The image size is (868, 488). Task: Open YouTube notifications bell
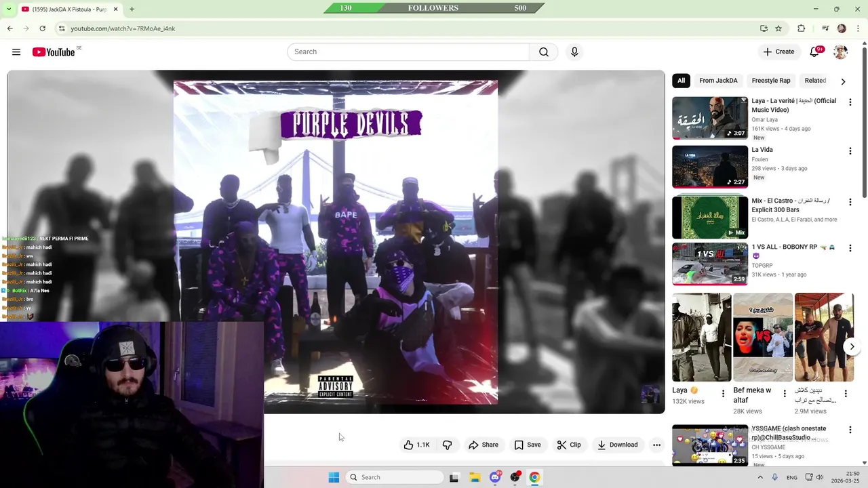(x=815, y=52)
